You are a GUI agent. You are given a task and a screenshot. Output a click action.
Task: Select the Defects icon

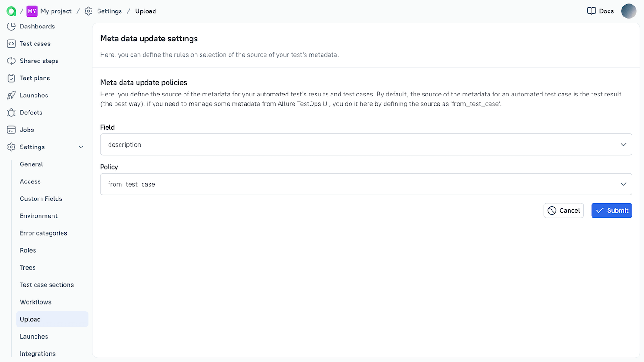(x=11, y=112)
